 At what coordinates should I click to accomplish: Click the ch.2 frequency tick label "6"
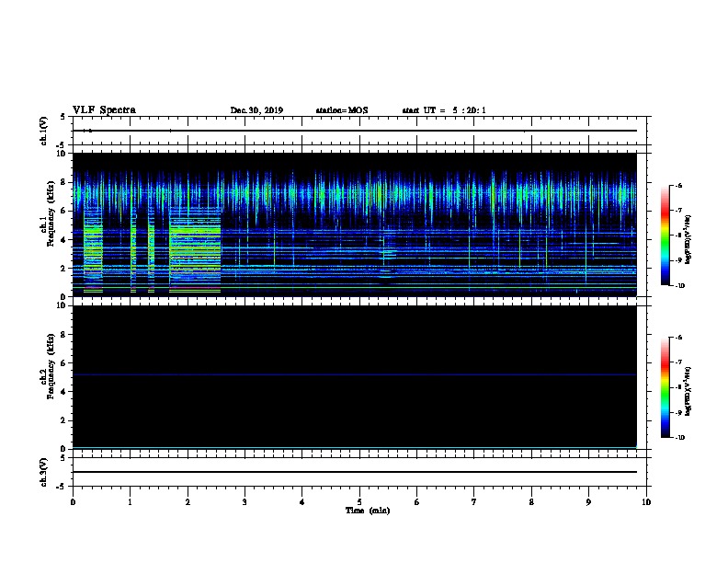point(63,363)
